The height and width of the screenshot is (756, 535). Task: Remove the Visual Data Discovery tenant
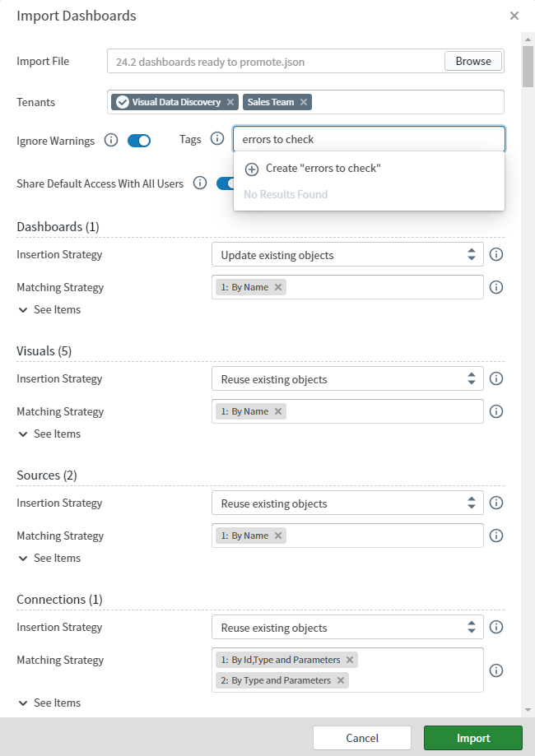pyautogui.click(x=229, y=102)
